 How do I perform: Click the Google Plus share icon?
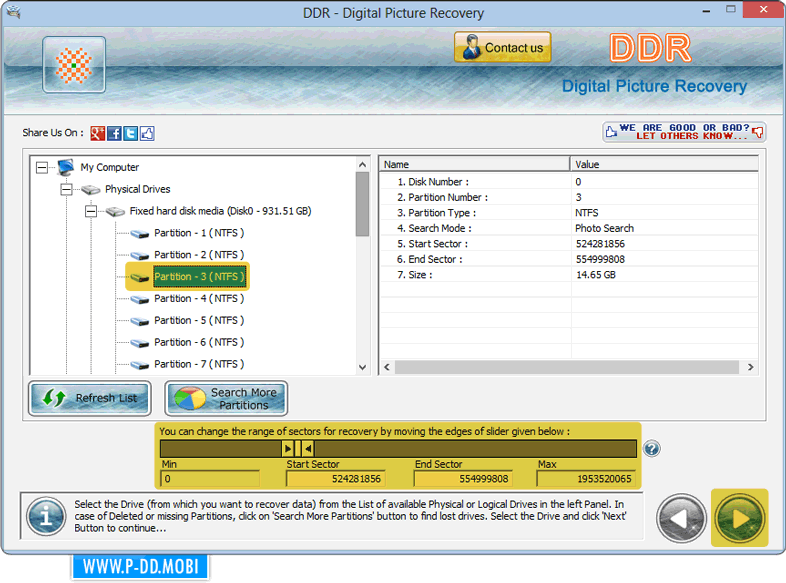point(97,133)
